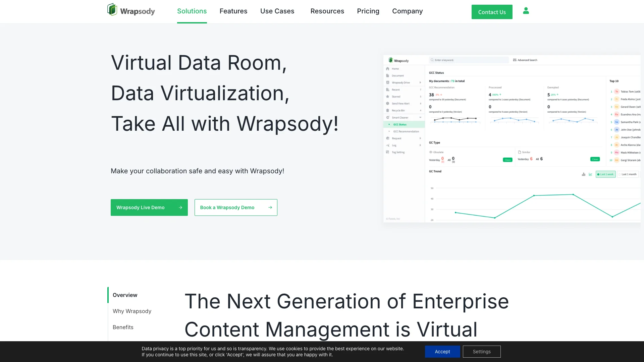The width and height of the screenshot is (644, 362).
Task: Expand the Solutions navigation dropdown
Action: [192, 11]
